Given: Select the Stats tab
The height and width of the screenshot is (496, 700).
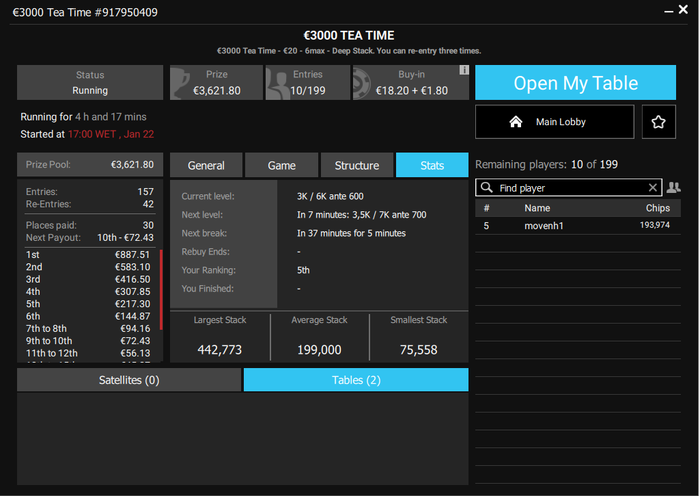Looking at the screenshot, I should pos(432,165).
